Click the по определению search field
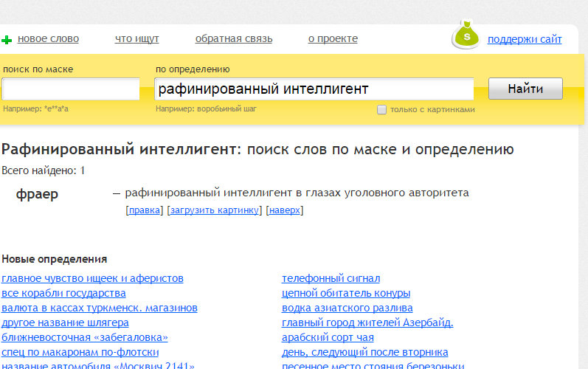This screenshot has width=588, height=369. click(x=314, y=89)
